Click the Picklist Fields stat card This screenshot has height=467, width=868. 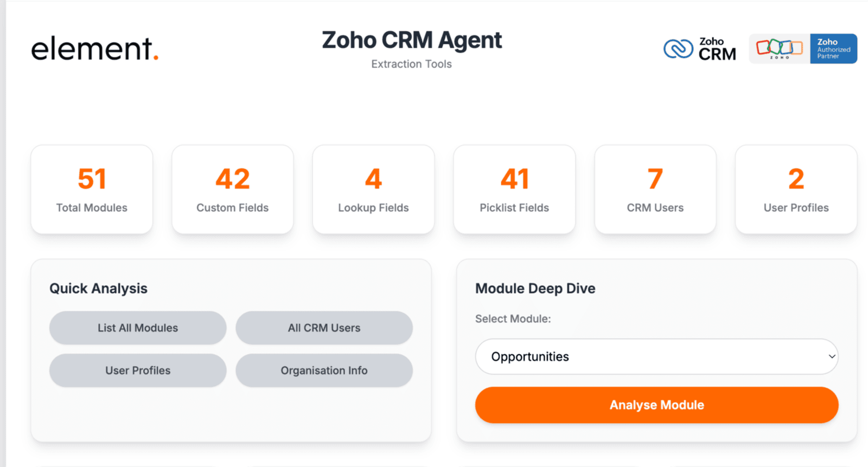tap(514, 189)
